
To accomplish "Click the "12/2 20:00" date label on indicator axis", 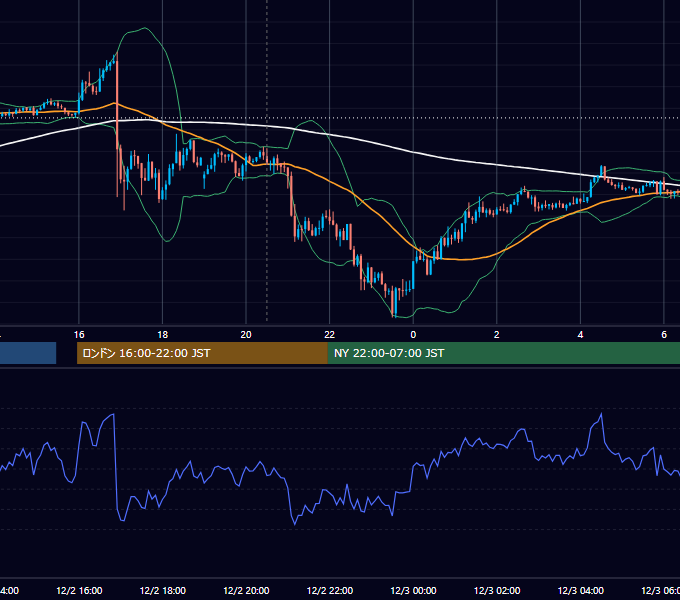I will (x=246, y=590).
